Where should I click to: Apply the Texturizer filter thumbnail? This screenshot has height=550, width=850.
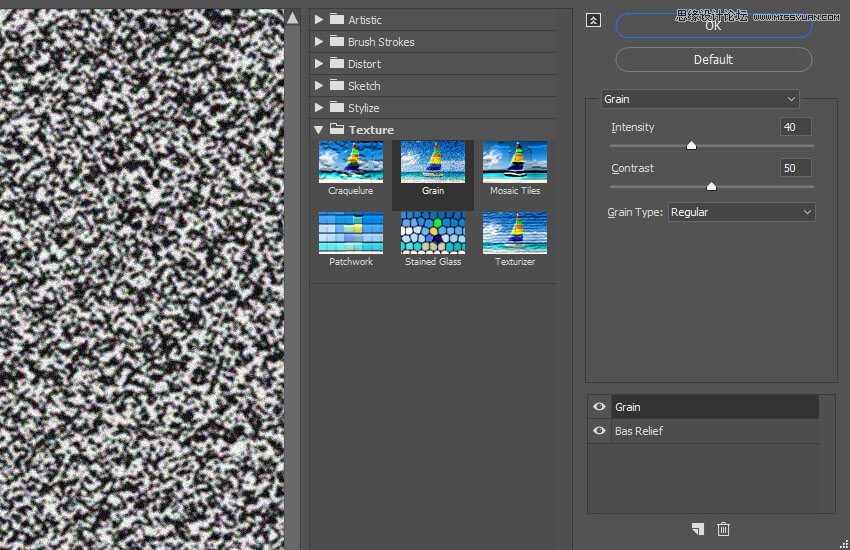(x=514, y=233)
